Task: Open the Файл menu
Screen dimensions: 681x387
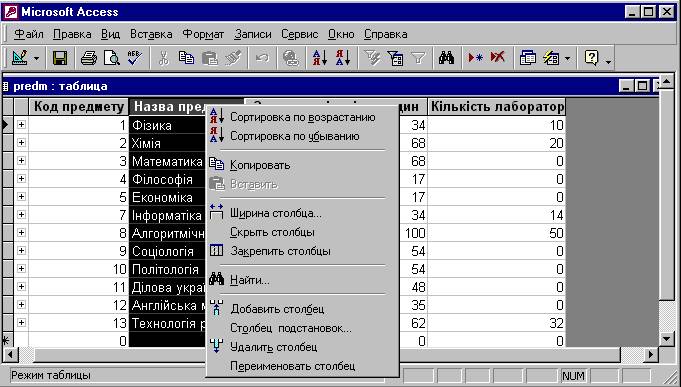Action: (x=29, y=34)
